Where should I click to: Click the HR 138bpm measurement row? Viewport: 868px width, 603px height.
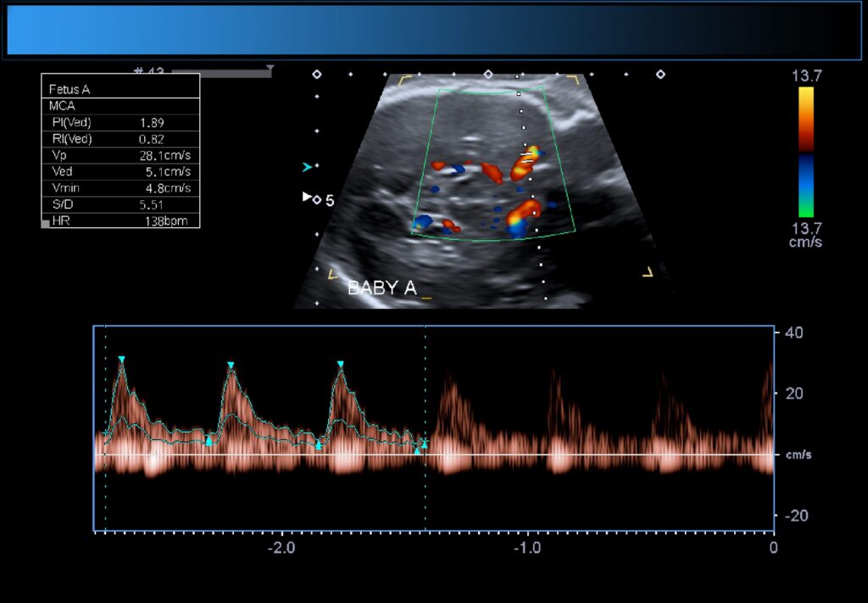coord(120,221)
